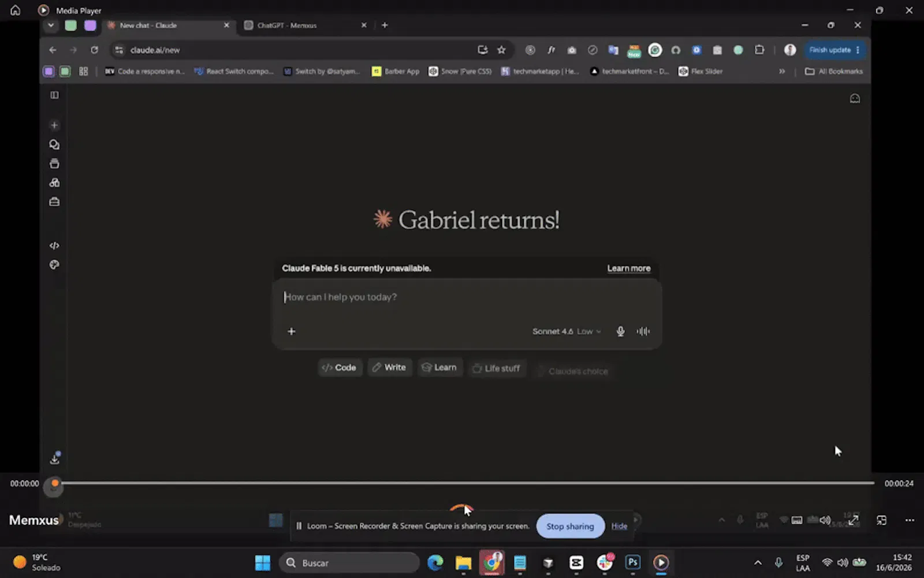The height and width of the screenshot is (578, 924).
Task: Toggle incognito ghost chat icon
Action: pos(855,98)
